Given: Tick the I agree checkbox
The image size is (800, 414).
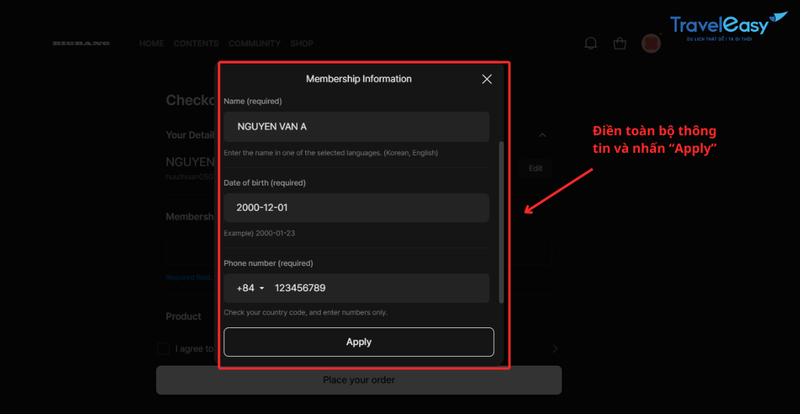Looking at the screenshot, I should 163,349.
